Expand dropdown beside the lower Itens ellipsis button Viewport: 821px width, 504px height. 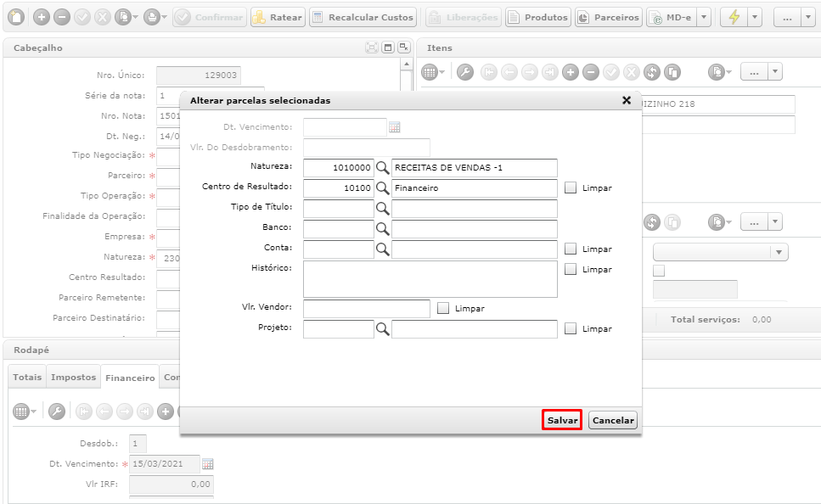(775, 222)
